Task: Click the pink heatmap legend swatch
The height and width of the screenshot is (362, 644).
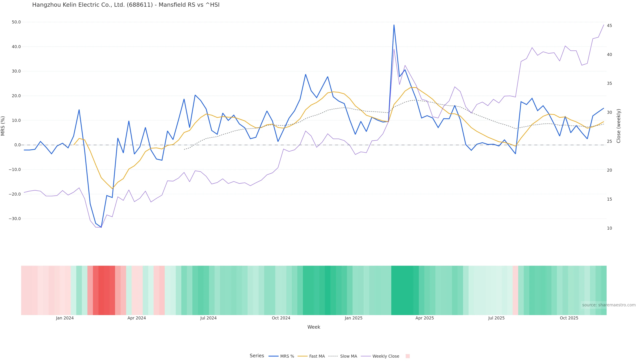Action: (x=408, y=356)
